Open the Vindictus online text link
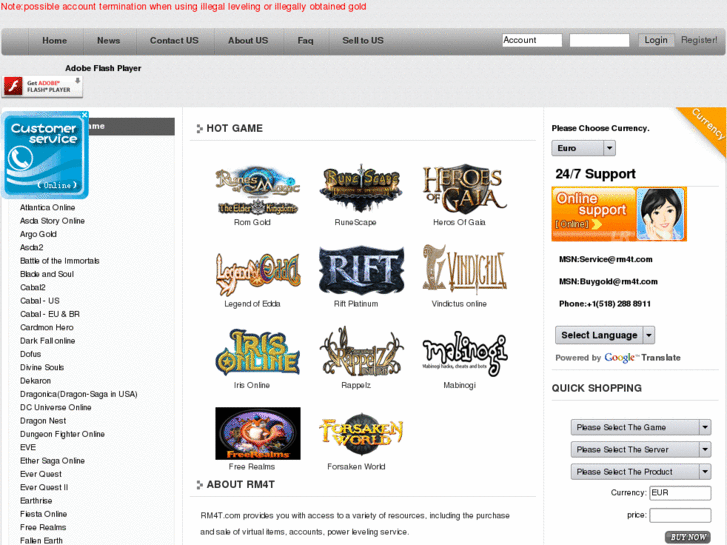The image size is (727, 545). point(459,304)
